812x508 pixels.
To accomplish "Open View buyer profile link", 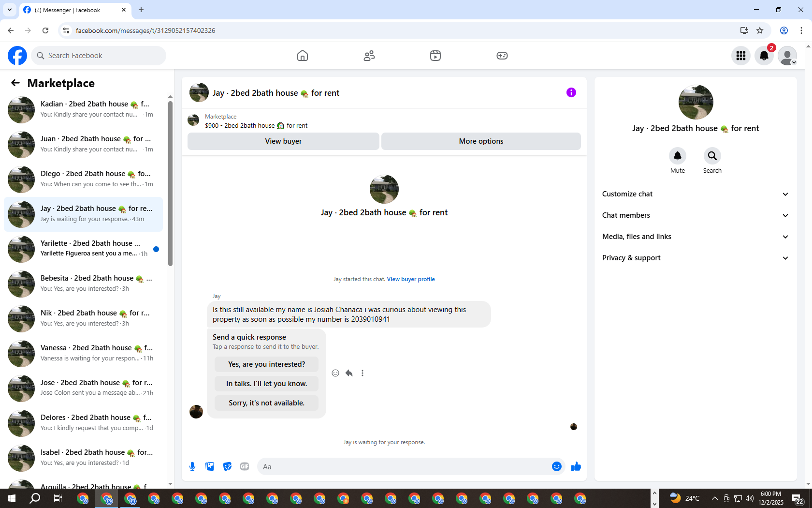I will [411, 279].
